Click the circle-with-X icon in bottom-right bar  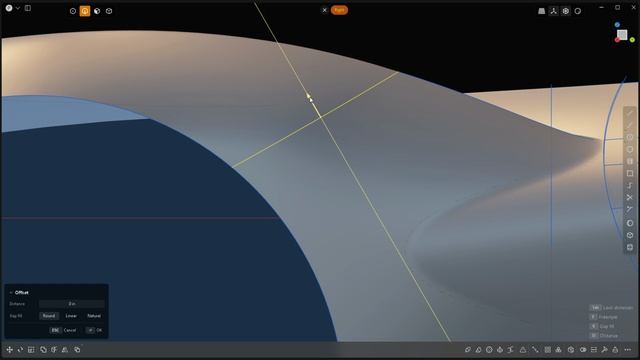[x=489, y=350]
